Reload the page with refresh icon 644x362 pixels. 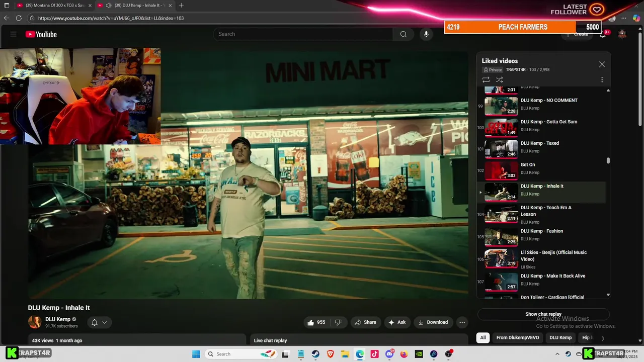click(19, 18)
